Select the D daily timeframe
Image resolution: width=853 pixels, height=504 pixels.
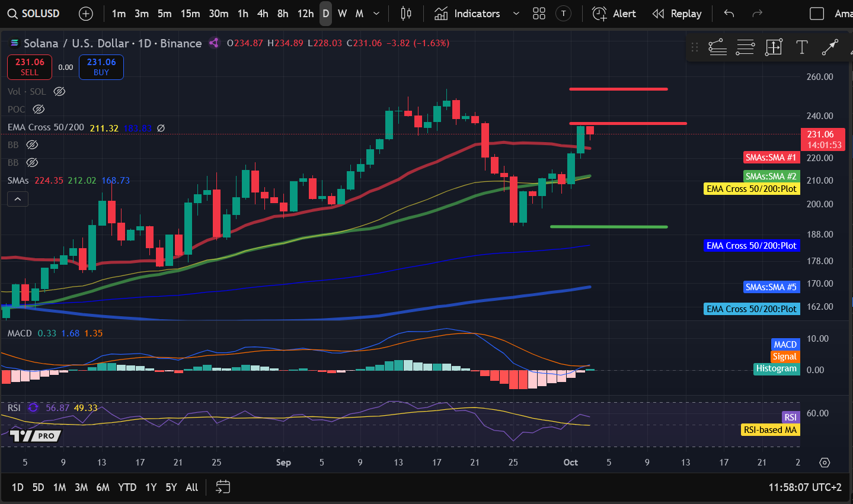point(325,14)
